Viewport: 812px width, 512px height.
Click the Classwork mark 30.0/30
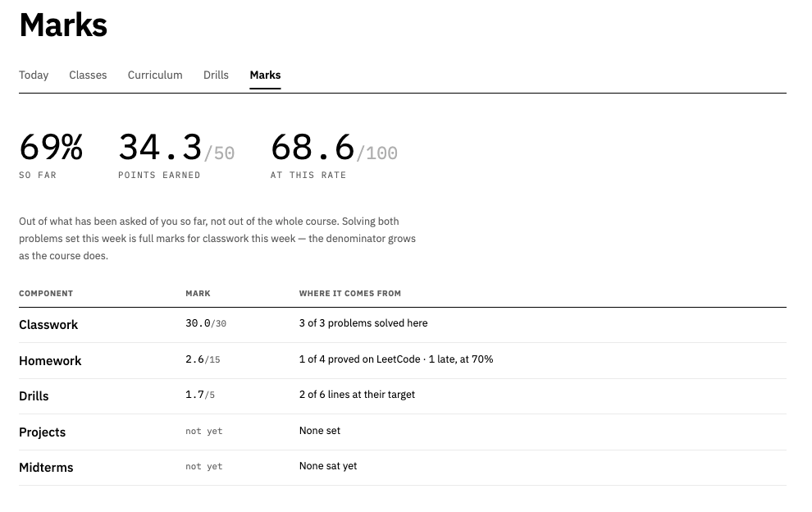click(x=206, y=323)
